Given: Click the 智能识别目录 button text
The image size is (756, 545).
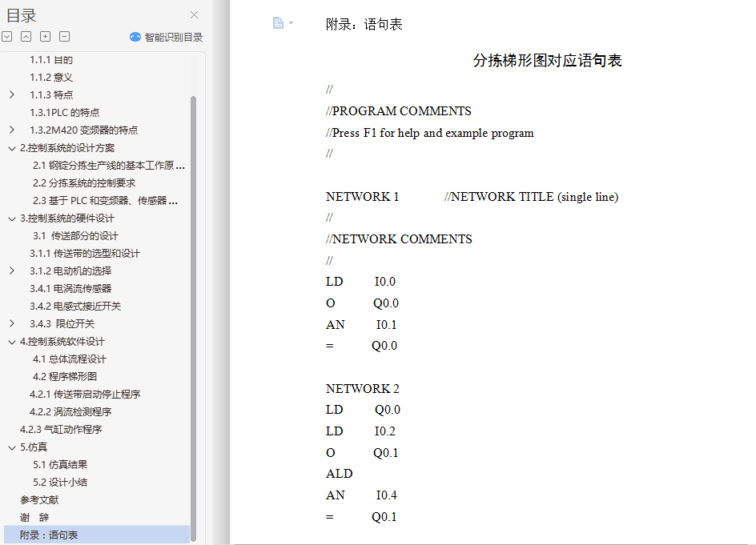Looking at the screenshot, I should pos(174,37).
